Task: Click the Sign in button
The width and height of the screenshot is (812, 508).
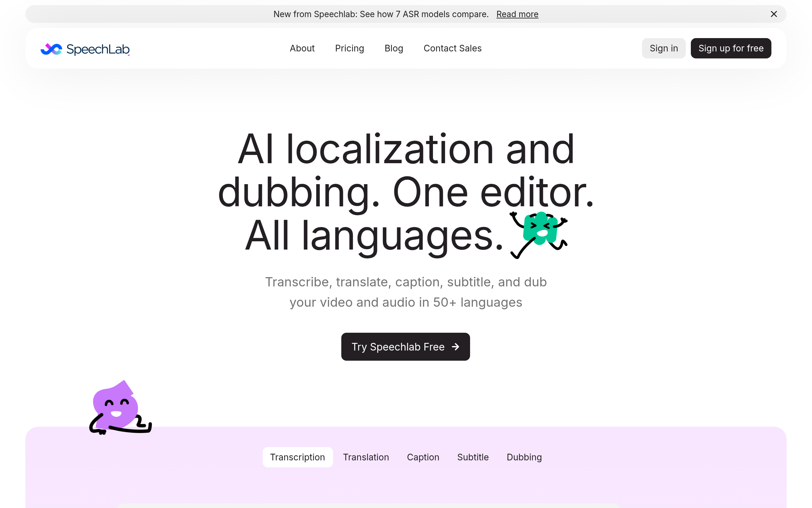Action: (663, 48)
